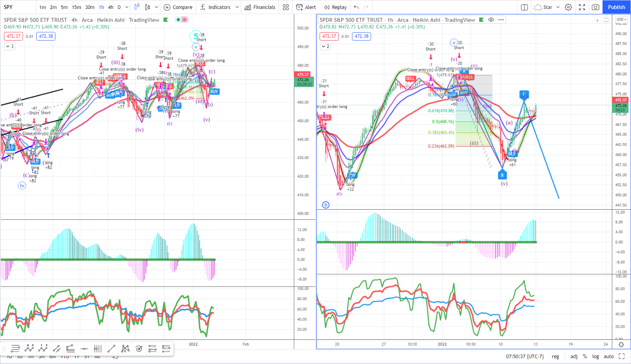This screenshot has height=364, width=631.
Task: Select the last Fib channel tool in floating toolbar
Action: pyautogui.click(x=166, y=348)
